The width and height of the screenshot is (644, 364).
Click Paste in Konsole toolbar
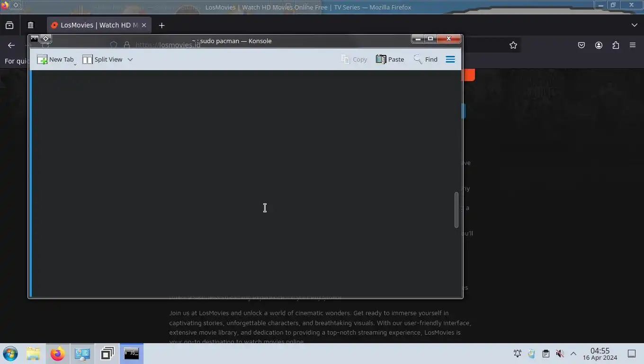click(390, 59)
